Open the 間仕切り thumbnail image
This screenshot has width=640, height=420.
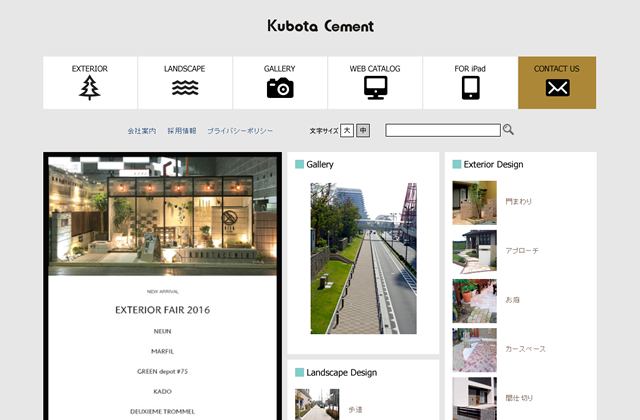tap(475, 399)
